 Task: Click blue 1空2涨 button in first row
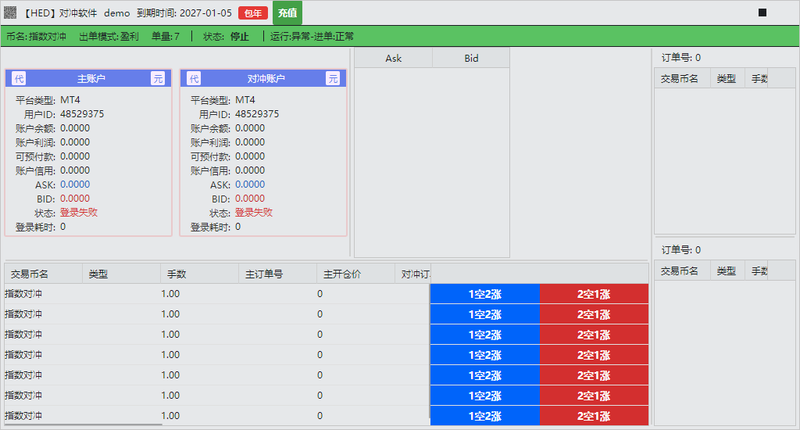coord(485,294)
